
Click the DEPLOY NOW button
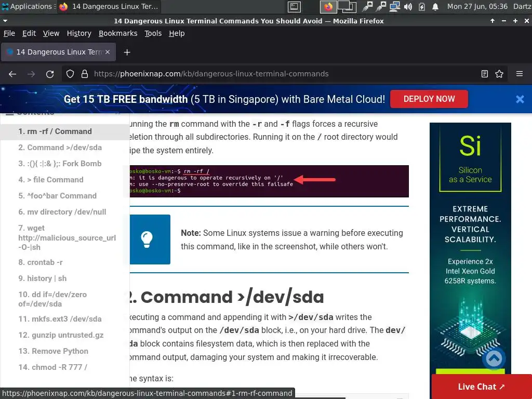429,99
